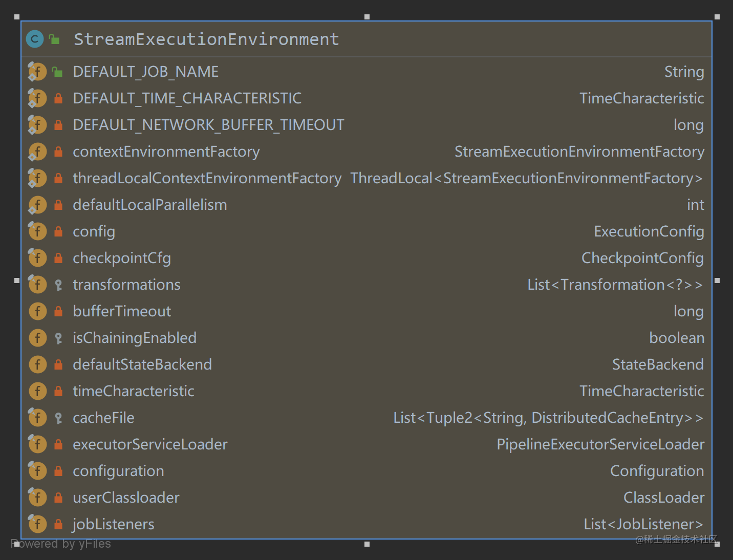Viewport: 733px width, 560px height.
Task: Click the int type of defaultLocalParallelism
Action: click(695, 205)
